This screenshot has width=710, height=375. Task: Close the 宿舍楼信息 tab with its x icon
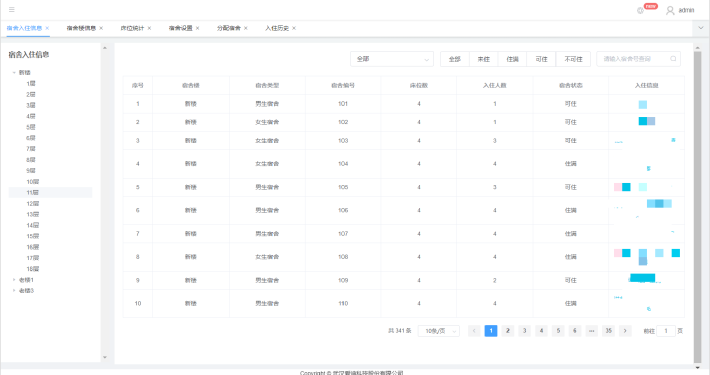pos(101,28)
